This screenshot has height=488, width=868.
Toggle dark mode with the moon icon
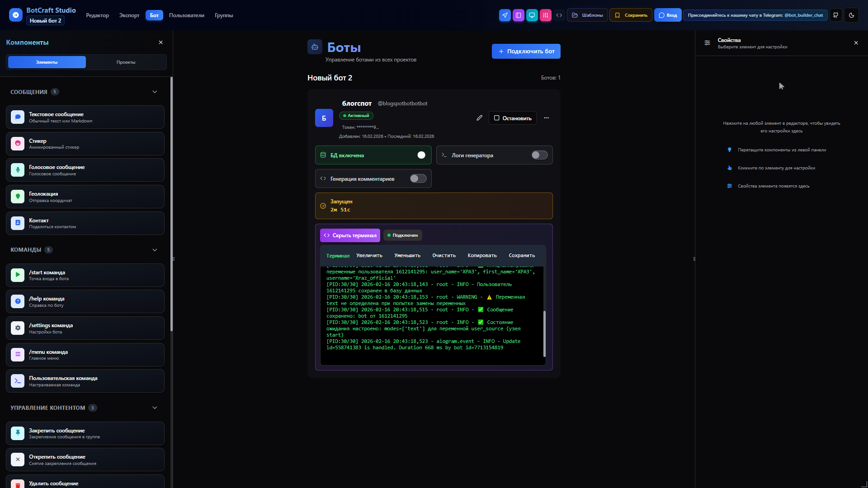(x=852, y=15)
